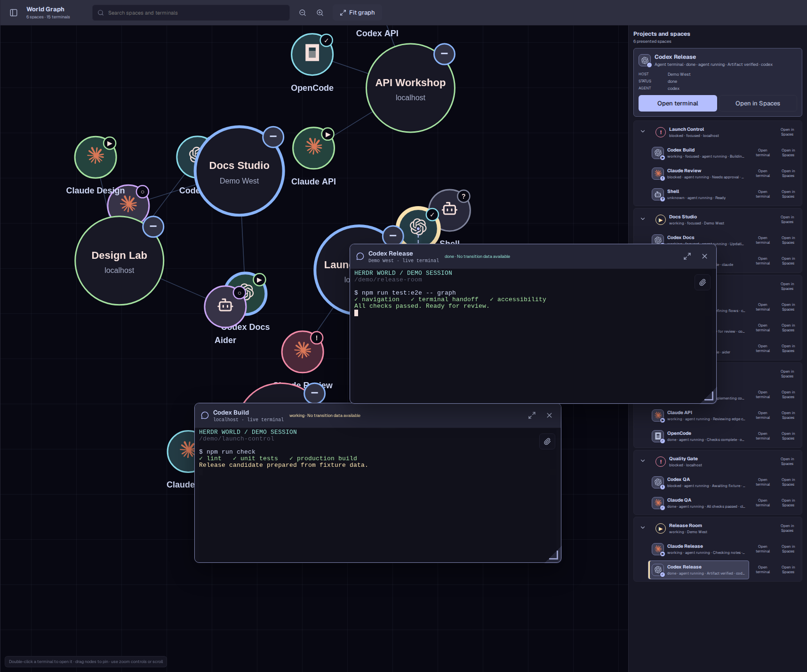This screenshot has width=807, height=672.
Task: Focus the search spaces and terminals field
Action: (191, 13)
